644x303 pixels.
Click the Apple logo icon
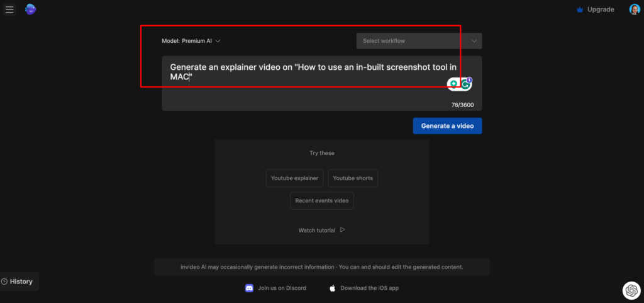point(333,288)
